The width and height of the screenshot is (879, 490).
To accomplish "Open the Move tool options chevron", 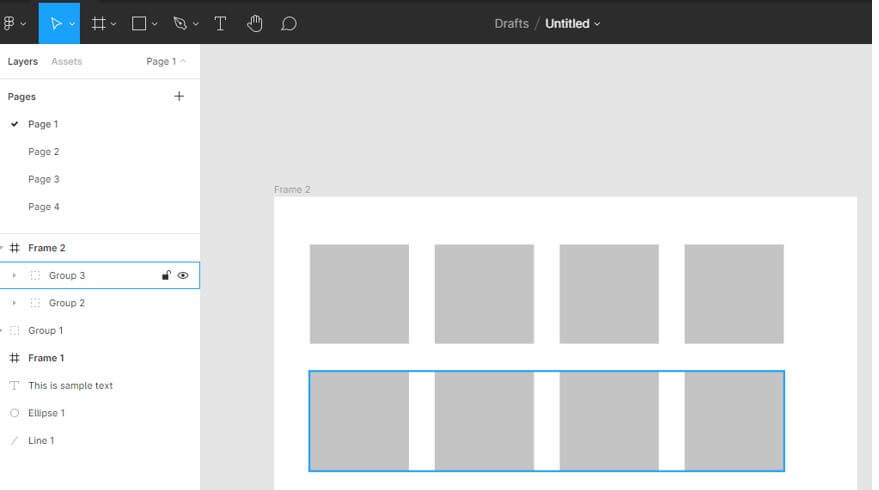I will [72, 24].
